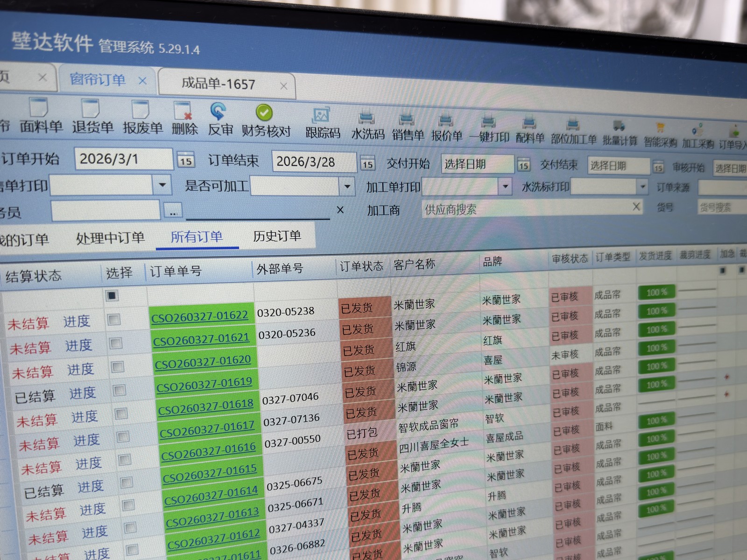Click the 未审核 status cell

point(565,355)
